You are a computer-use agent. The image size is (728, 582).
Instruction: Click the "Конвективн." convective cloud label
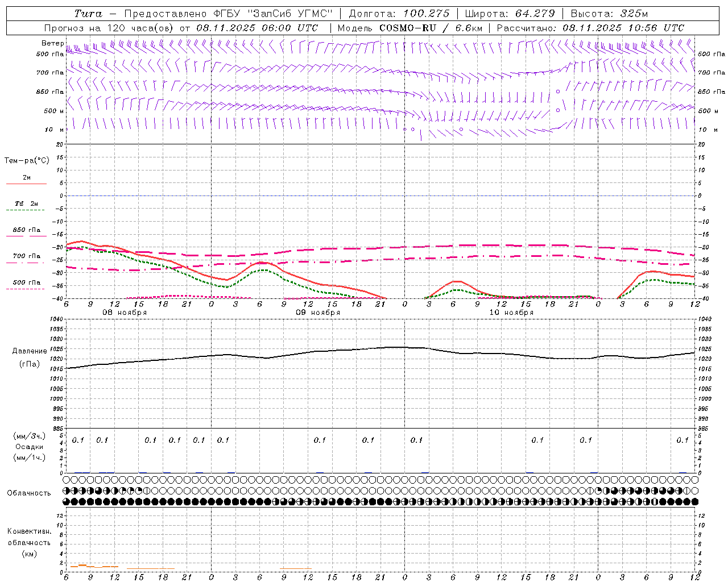[x=29, y=531]
